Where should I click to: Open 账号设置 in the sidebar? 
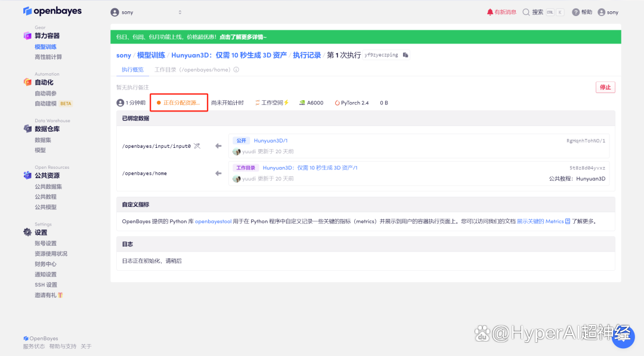(x=45, y=243)
